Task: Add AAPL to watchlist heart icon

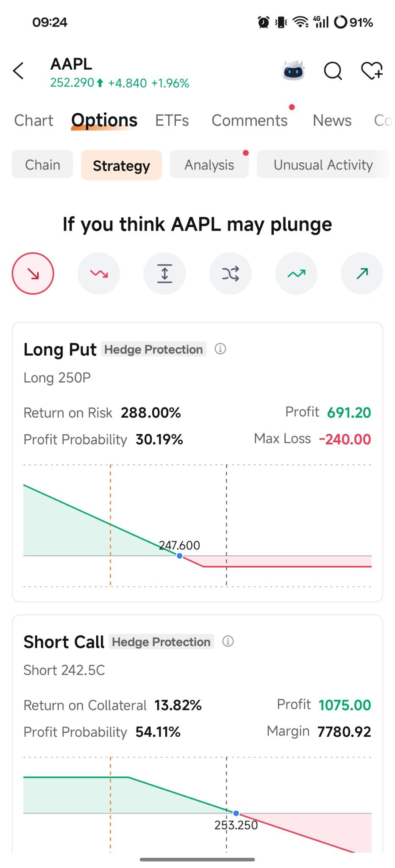Action: point(372,71)
